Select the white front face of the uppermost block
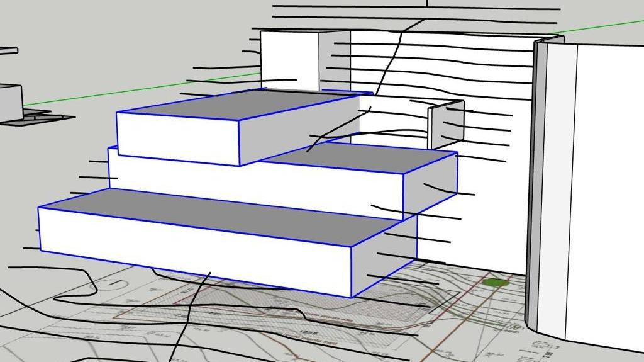This screenshot has width=644, height=362. point(178,139)
